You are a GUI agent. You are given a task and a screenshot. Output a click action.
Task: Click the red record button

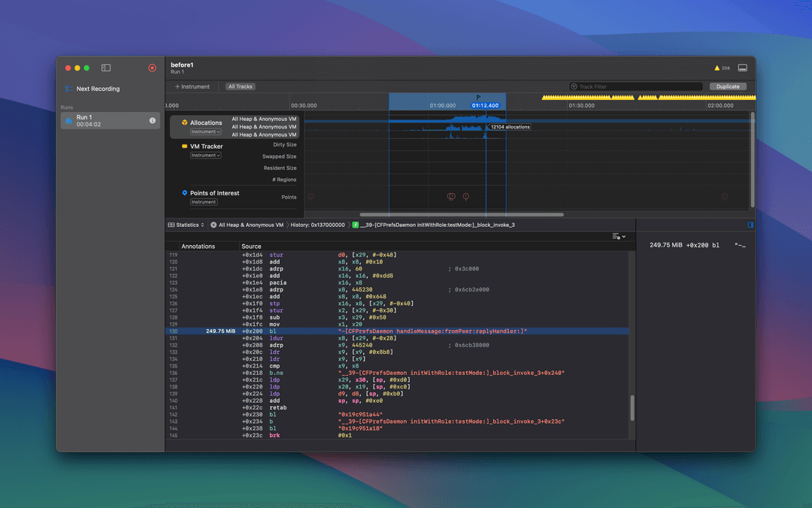coord(152,68)
